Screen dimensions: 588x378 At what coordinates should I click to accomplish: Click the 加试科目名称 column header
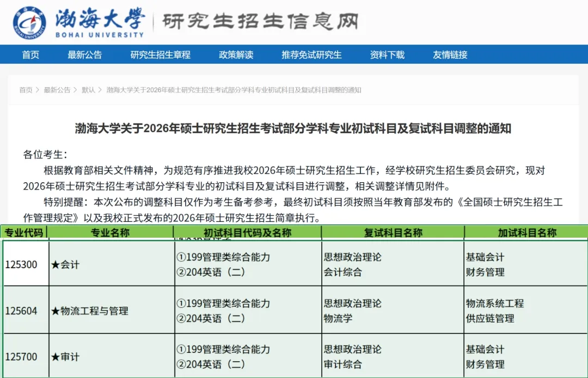(x=527, y=233)
